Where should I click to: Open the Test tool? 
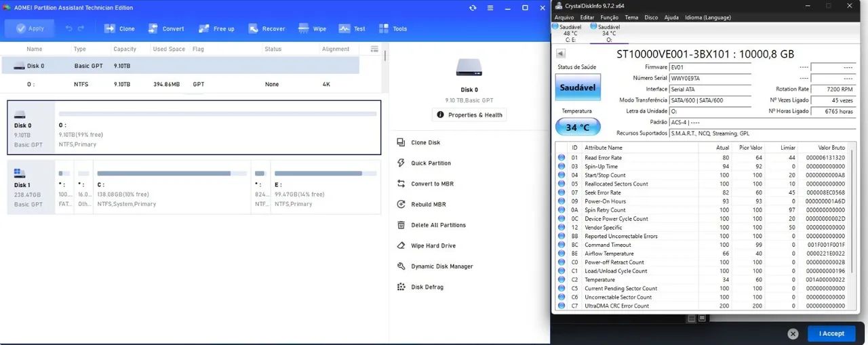352,28
